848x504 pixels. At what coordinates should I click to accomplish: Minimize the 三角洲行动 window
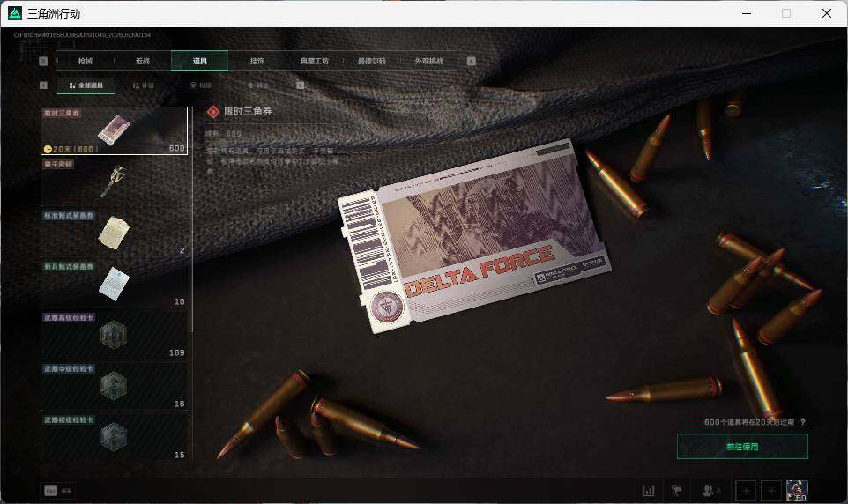747,13
